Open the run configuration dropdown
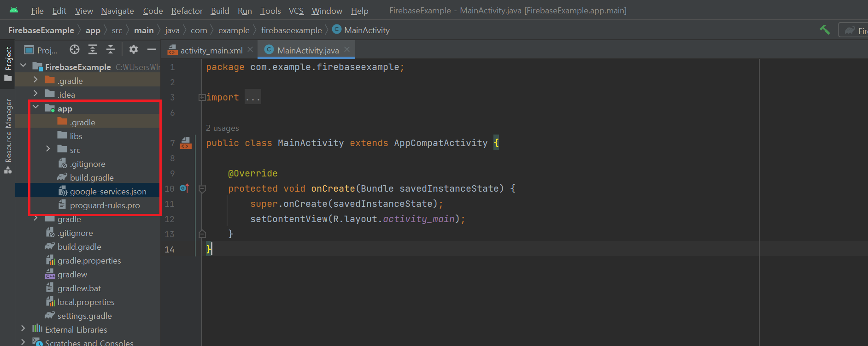Viewport: 868px width, 346px height. tap(854, 30)
